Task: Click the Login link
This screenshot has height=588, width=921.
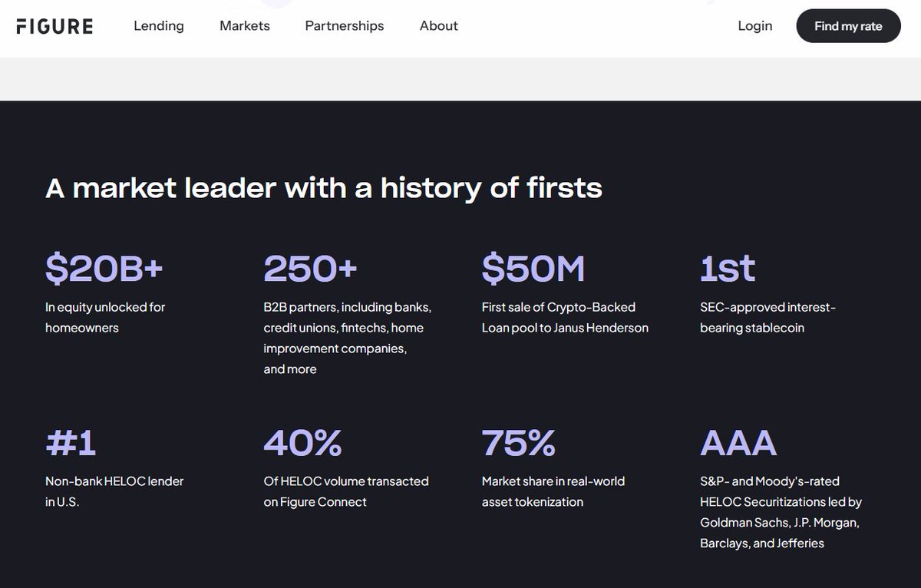Action: pyautogui.click(x=755, y=26)
